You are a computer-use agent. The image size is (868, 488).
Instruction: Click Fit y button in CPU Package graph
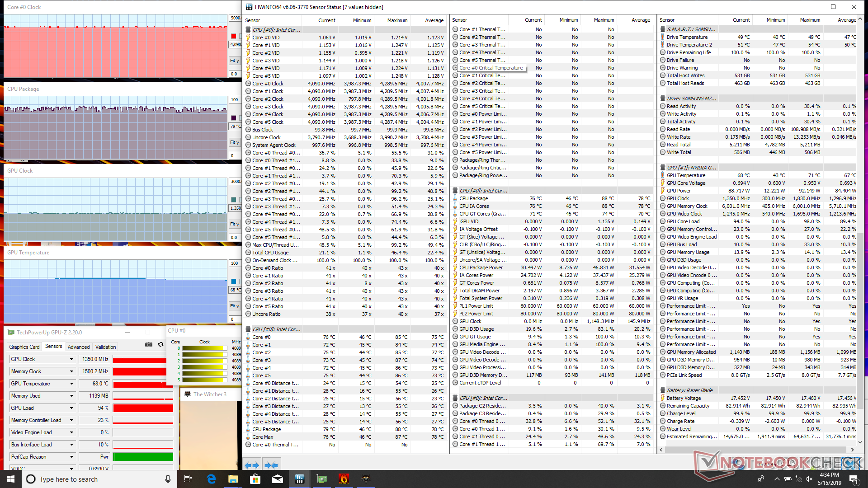[x=235, y=142]
